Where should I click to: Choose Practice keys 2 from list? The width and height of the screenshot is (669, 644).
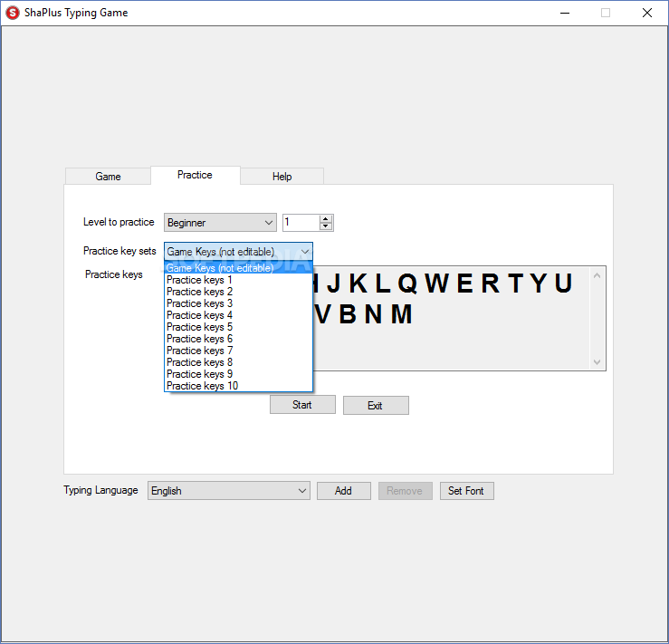coord(238,292)
